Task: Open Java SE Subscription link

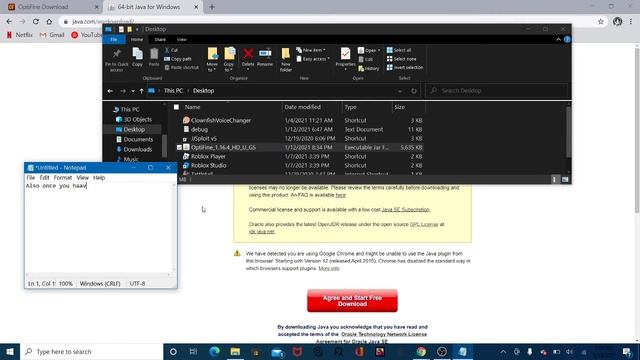Action: 405,209
